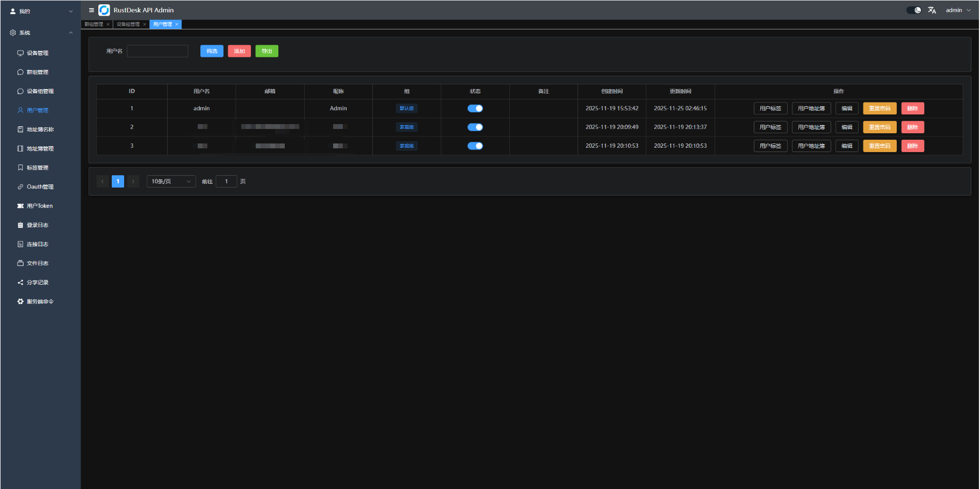Click the gear icon for 服务端命令
The image size is (980, 489).
tap(20, 302)
